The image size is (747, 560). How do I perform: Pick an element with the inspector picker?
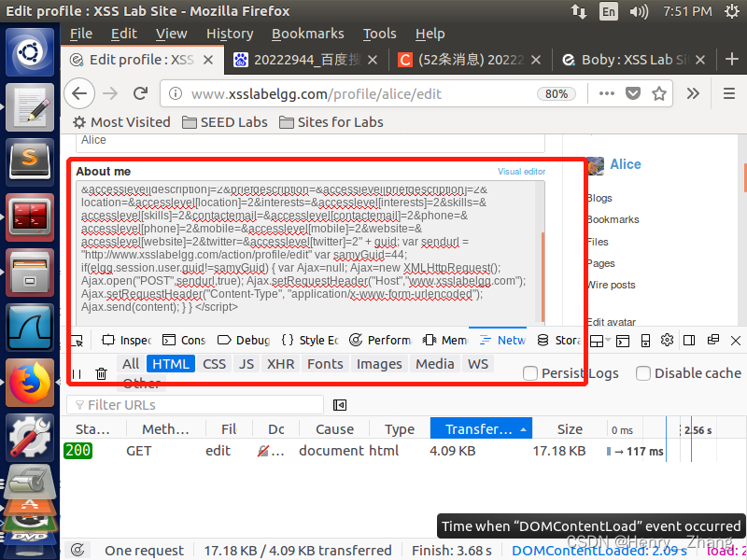tap(77, 341)
